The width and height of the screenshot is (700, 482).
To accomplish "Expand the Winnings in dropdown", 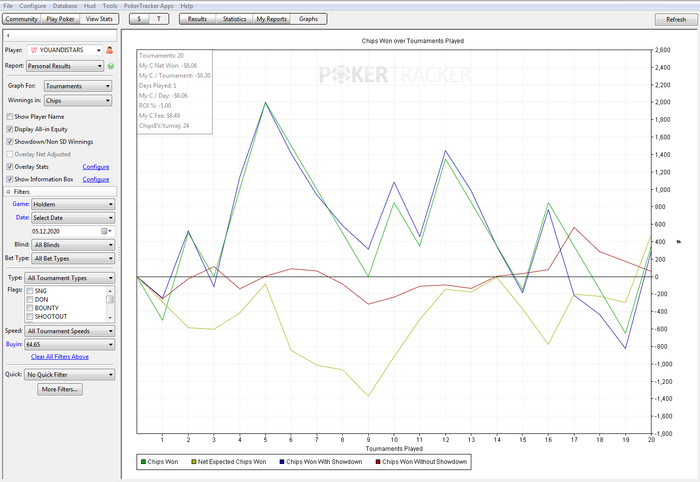I will pos(77,100).
